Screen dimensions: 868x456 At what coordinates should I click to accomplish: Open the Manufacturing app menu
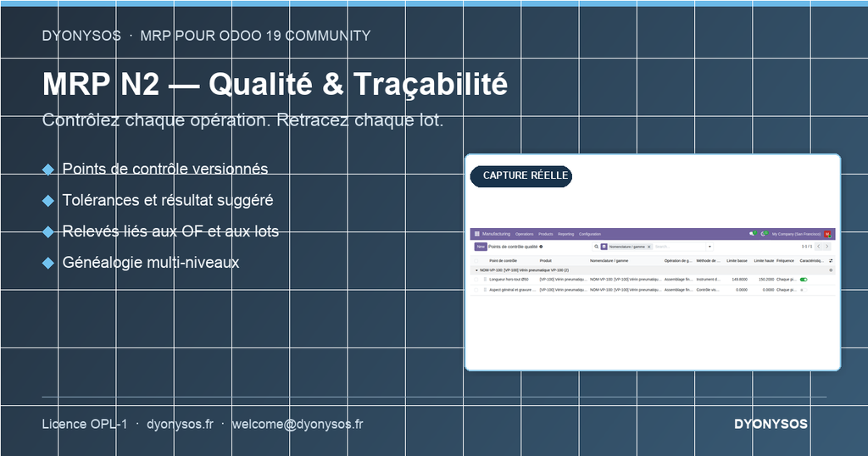click(x=496, y=234)
